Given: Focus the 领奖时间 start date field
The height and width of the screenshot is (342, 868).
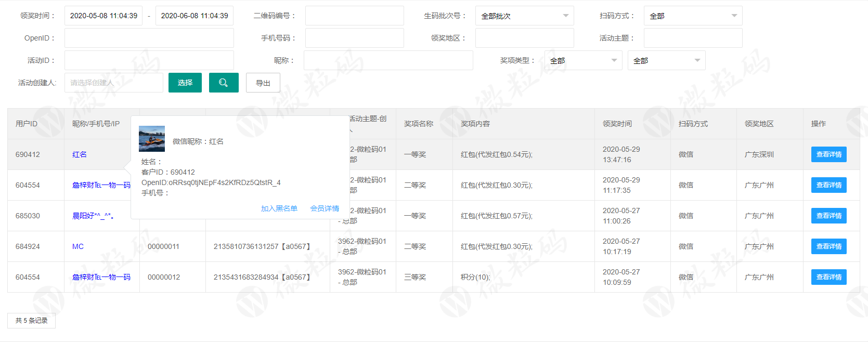Looking at the screenshot, I should click(x=103, y=16).
